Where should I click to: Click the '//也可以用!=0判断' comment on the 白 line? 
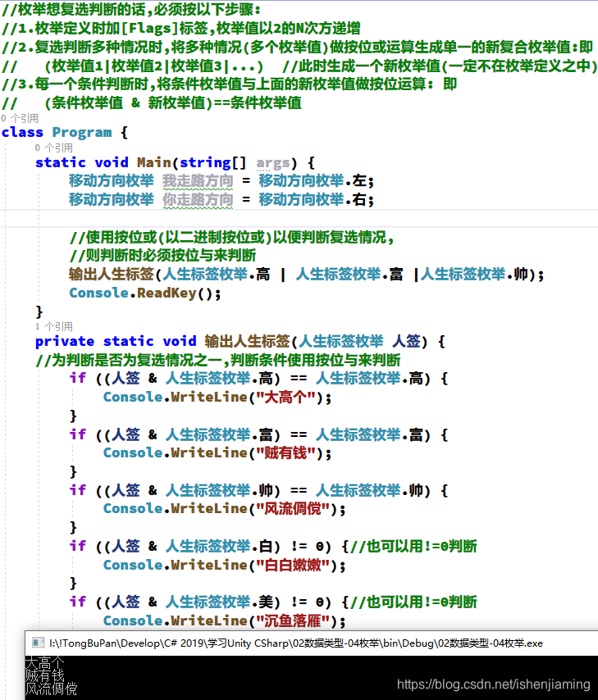(413, 547)
